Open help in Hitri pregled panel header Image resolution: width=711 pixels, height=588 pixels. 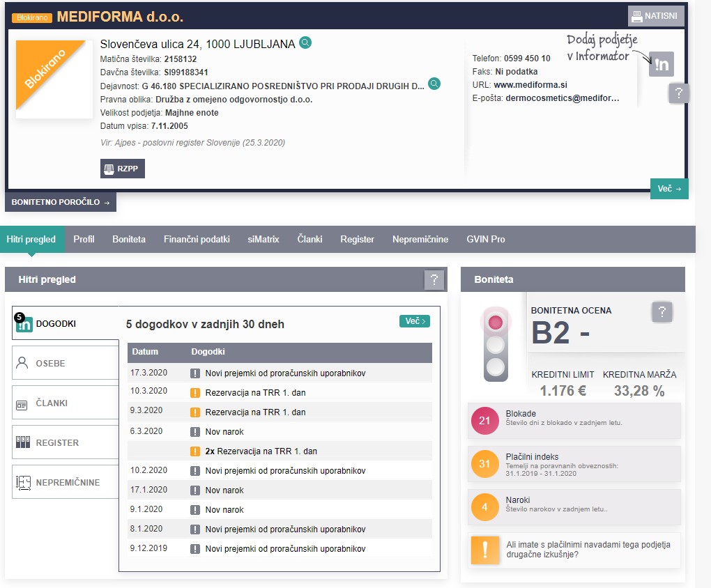click(x=434, y=280)
